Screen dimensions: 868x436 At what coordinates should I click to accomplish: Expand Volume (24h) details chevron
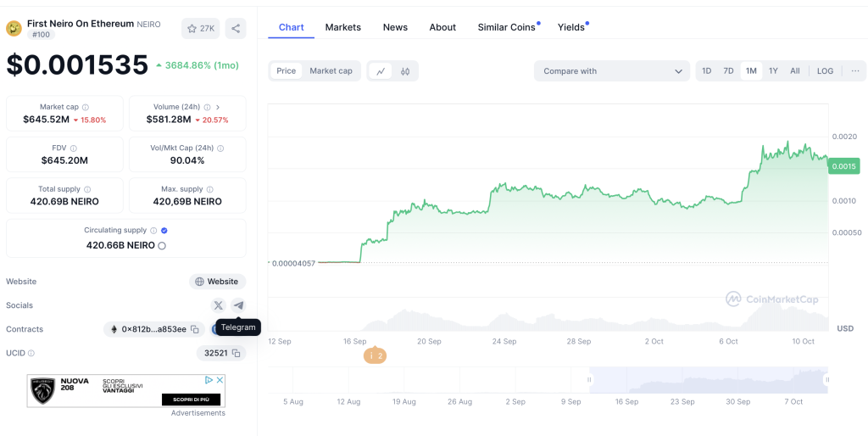tap(218, 107)
